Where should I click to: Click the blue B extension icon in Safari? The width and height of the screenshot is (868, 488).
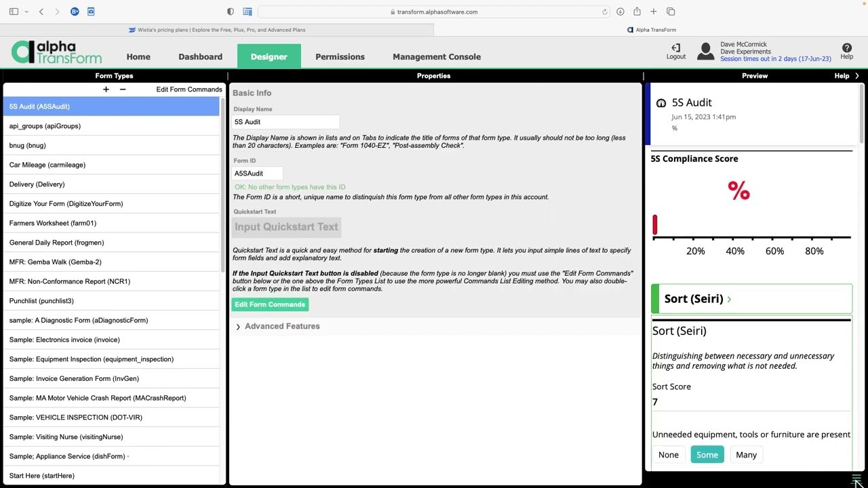pos(75,12)
